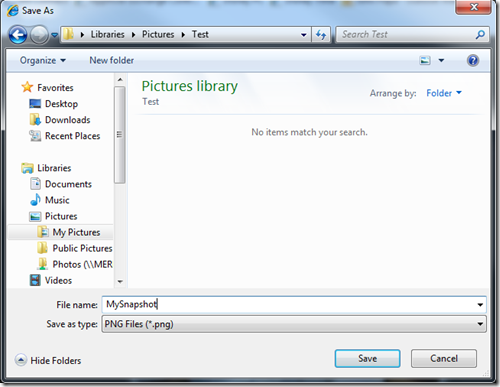Screen dimensions: 500x387
Task: Select Test in the address breadcrumb
Action: (200, 34)
